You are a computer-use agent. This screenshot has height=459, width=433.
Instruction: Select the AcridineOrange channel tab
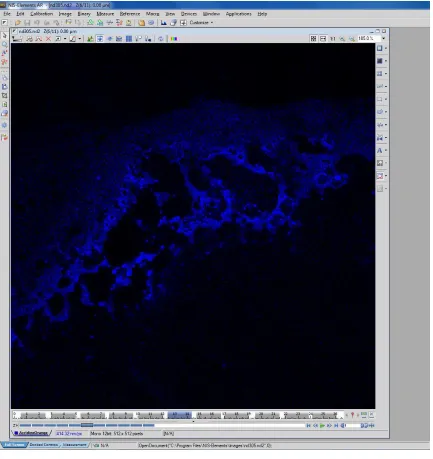pos(32,434)
